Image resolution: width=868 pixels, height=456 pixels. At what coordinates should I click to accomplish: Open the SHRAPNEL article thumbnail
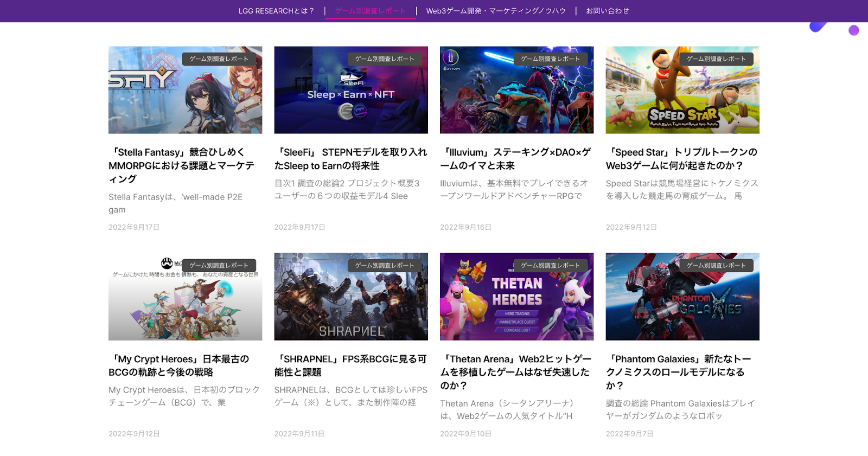(x=351, y=297)
